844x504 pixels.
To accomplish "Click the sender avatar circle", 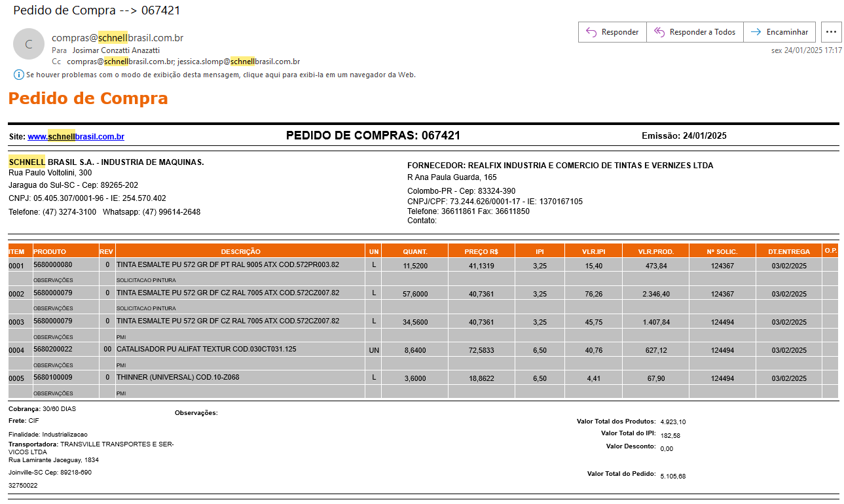I will pyautogui.click(x=29, y=44).
